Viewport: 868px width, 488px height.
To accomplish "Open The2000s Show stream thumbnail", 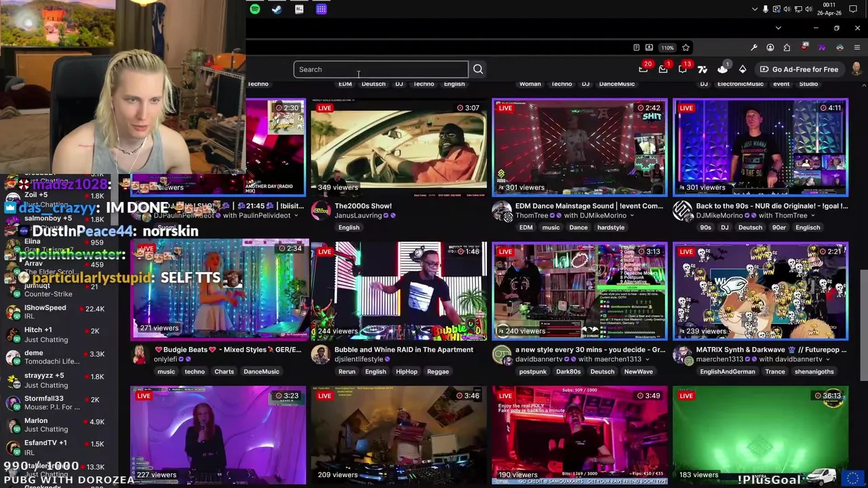I will pos(399,148).
